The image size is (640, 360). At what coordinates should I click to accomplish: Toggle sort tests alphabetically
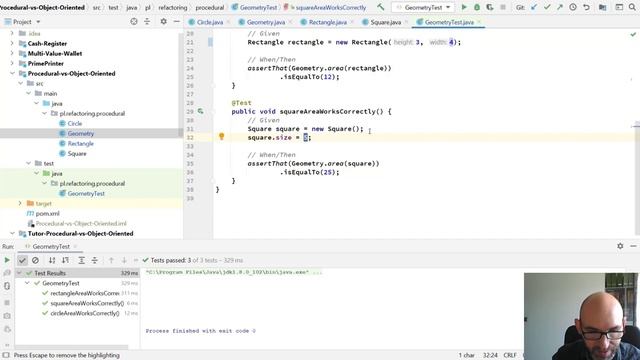(52, 260)
